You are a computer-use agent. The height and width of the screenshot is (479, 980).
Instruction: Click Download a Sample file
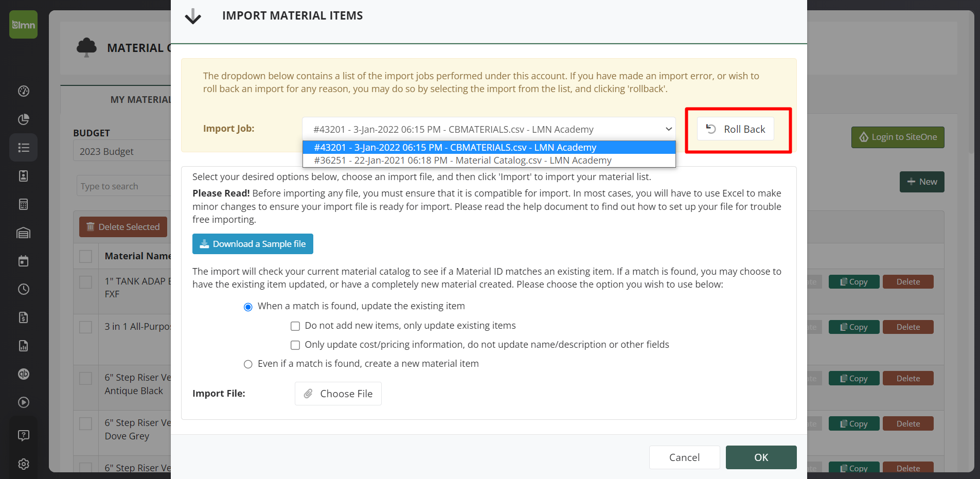click(253, 244)
